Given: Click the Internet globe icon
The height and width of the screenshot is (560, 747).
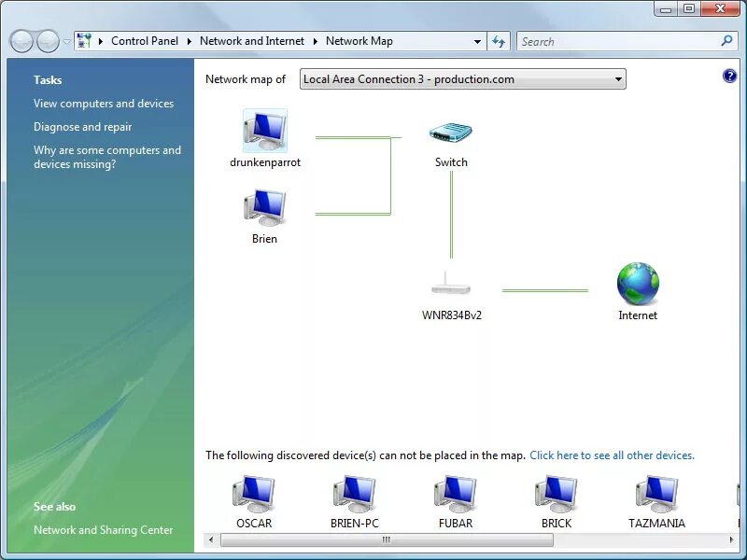Looking at the screenshot, I should click(x=638, y=284).
